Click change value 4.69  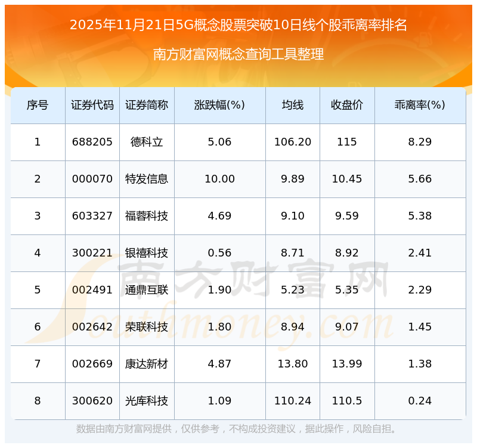(219, 216)
